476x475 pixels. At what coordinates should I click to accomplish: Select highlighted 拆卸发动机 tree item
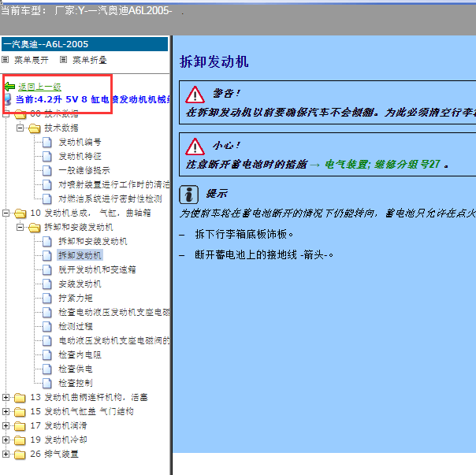click(80, 255)
